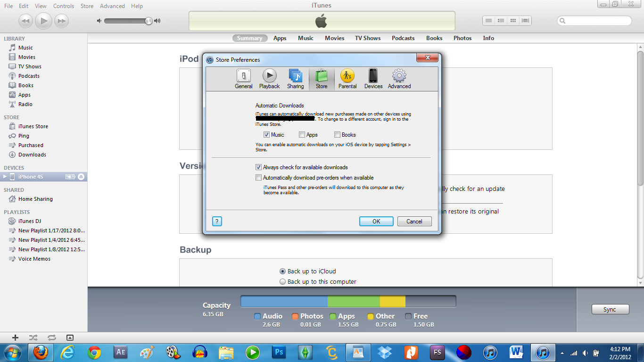
Task: Click the green Apps capacity segment
Action: coord(354,302)
